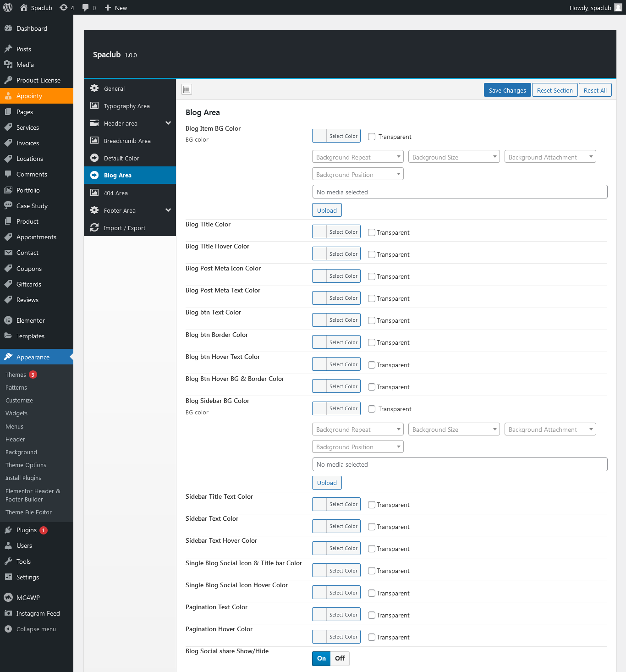
Task: Click the Dashboard gauge icon
Action: [x=8, y=28]
